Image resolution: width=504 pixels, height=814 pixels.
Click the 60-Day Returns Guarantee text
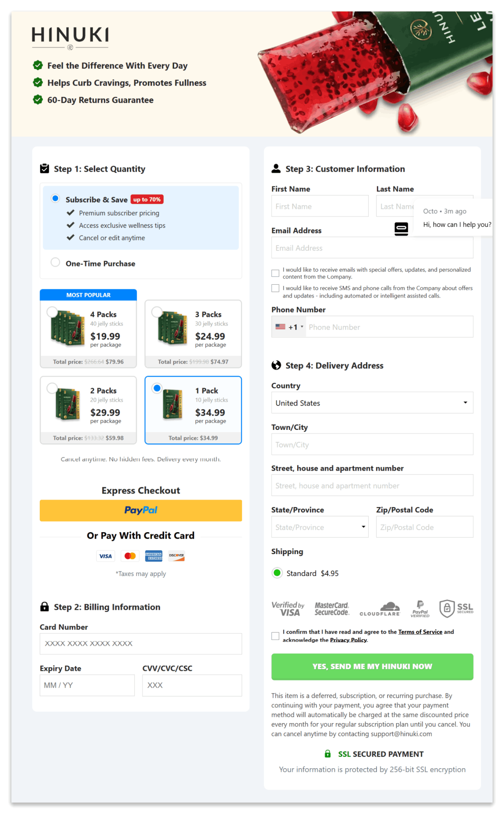pos(101,100)
